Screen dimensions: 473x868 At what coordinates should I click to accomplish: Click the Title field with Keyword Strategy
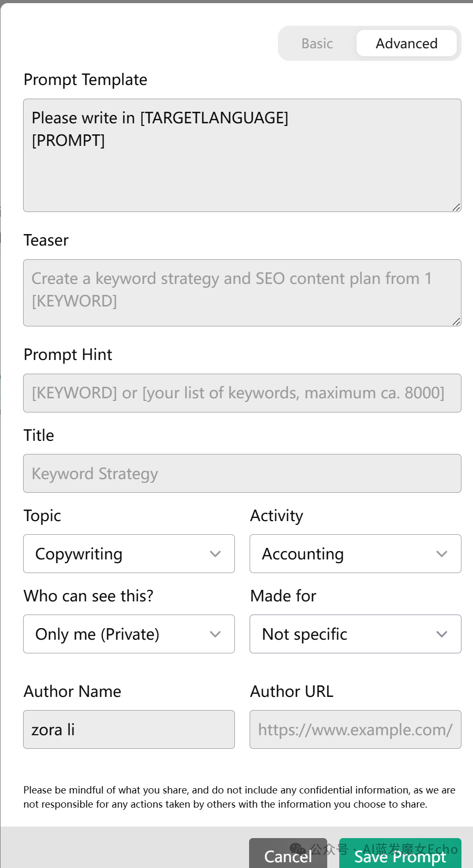pos(242,473)
